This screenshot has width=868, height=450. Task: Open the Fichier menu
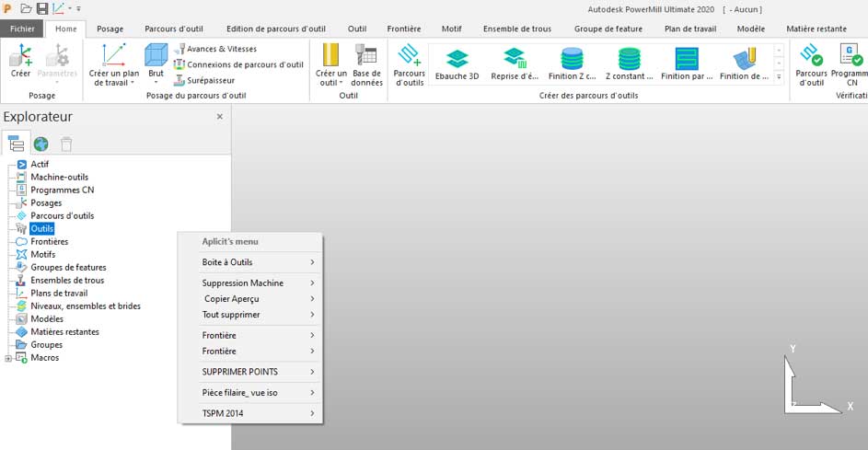(20, 29)
